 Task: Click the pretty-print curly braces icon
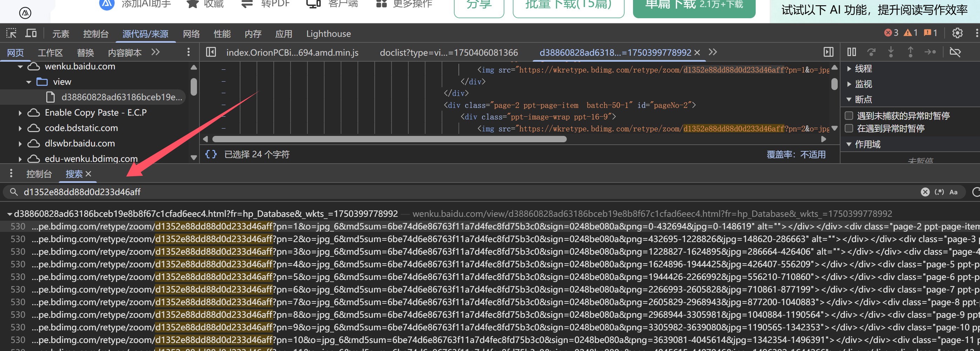[x=211, y=154]
